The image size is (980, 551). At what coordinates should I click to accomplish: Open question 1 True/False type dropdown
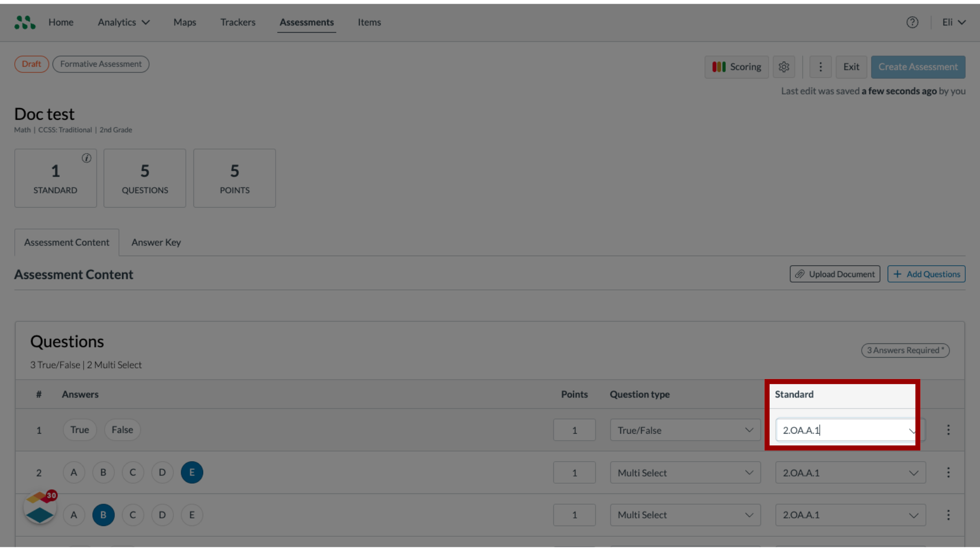coord(685,430)
